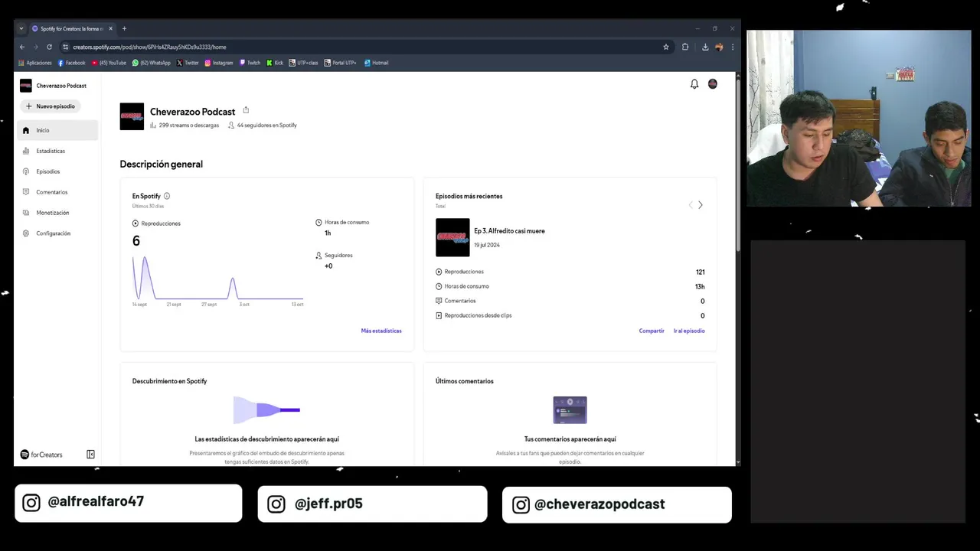Screen dimensions: 980x551
Task: Select Monetización in the sidebar
Action: (57, 213)
